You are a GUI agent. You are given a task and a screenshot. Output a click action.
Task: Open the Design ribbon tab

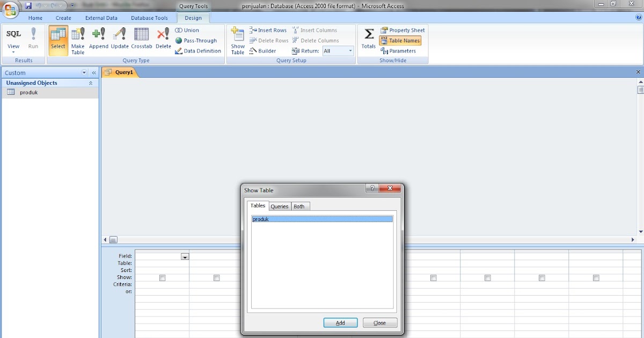tap(193, 18)
